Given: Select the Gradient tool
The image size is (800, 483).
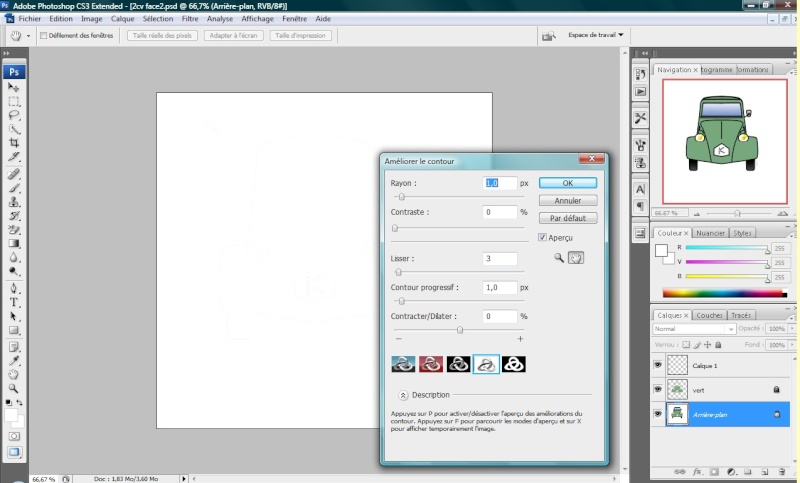Looking at the screenshot, I should [x=13, y=244].
